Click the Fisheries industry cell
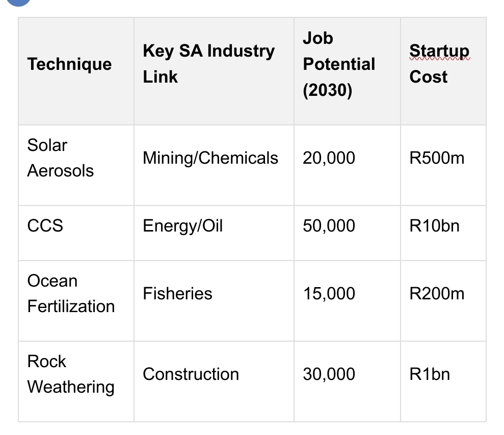The width and height of the screenshot is (504, 435). (177, 294)
